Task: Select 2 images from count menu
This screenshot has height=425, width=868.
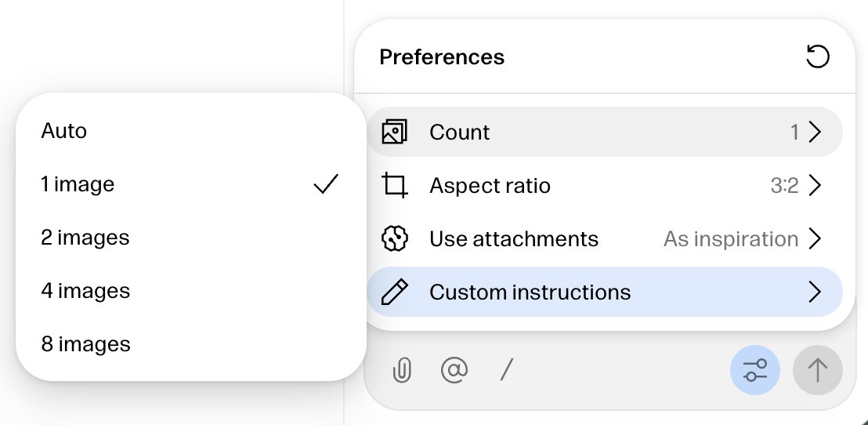Action: point(191,237)
